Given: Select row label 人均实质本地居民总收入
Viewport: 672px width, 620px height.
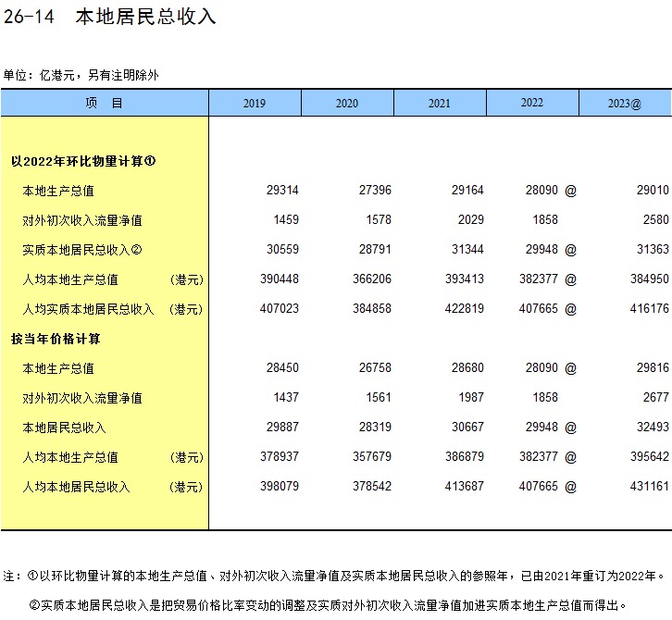Looking at the screenshot, I should tap(88, 309).
